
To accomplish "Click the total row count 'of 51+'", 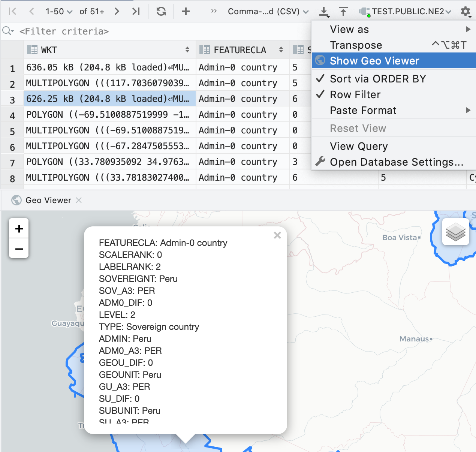I will pos(92,11).
